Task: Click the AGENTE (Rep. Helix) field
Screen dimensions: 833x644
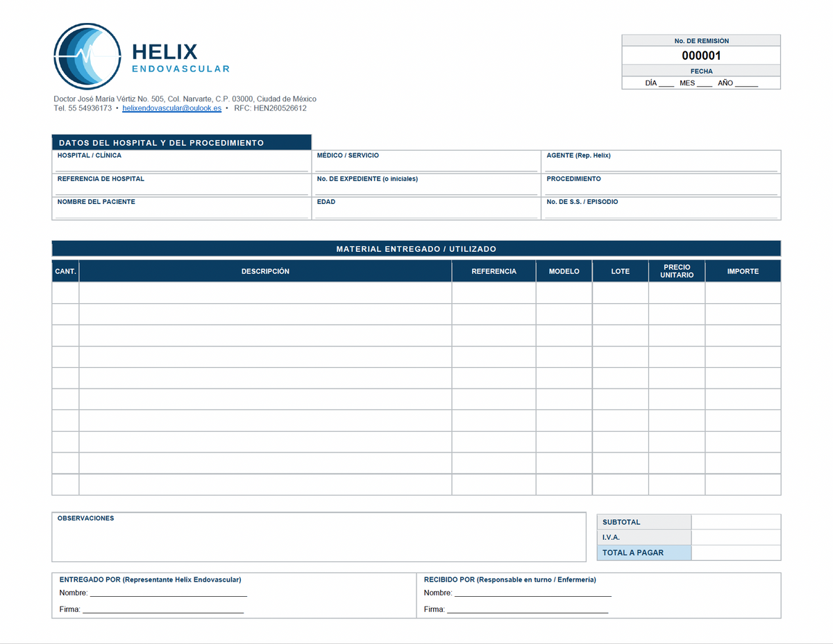Action: coord(662,162)
